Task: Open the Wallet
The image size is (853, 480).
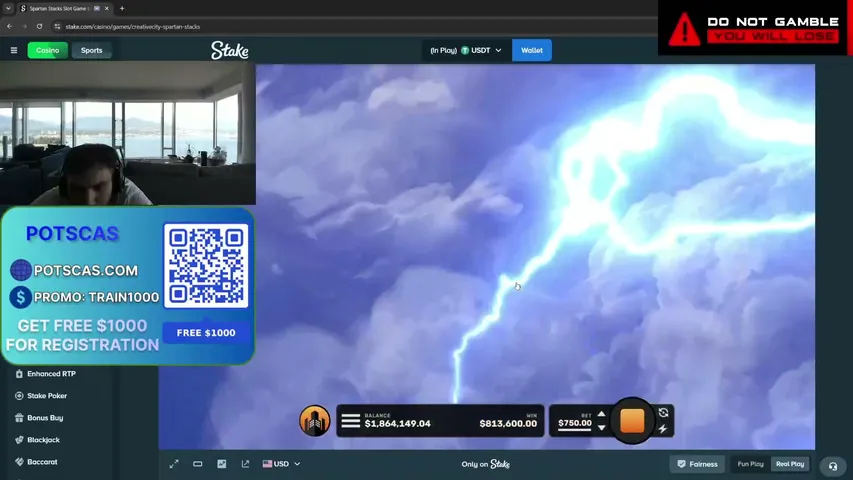Action: click(x=531, y=50)
